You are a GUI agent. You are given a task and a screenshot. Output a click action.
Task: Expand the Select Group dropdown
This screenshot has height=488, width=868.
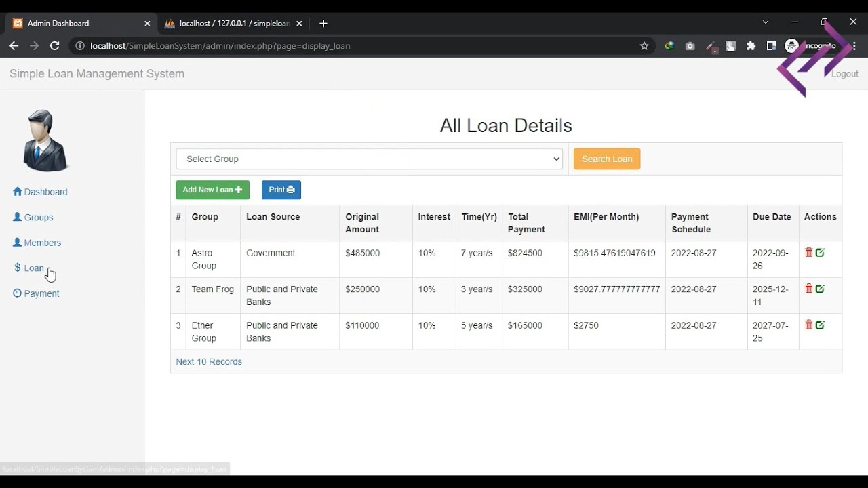pyautogui.click(x=370, y=159)
